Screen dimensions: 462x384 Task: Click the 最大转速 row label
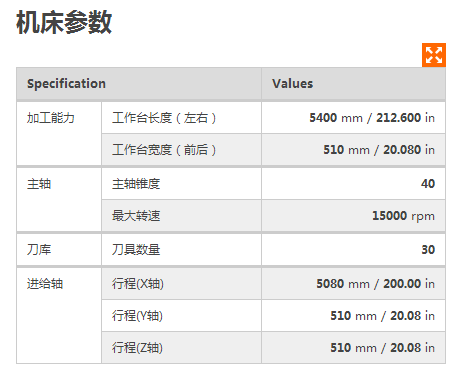136,216
